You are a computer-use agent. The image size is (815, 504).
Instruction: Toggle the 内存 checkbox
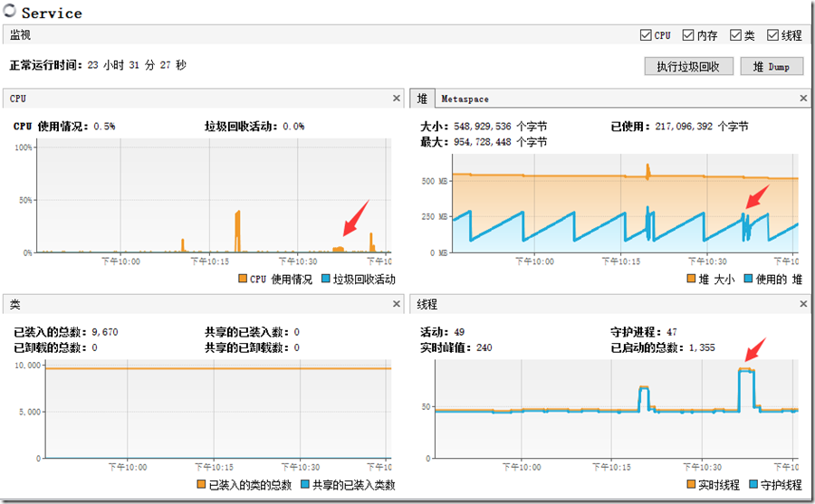coord(688,34)
